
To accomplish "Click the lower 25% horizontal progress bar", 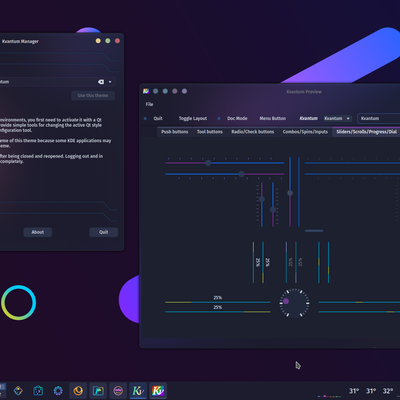I will 218,312.
